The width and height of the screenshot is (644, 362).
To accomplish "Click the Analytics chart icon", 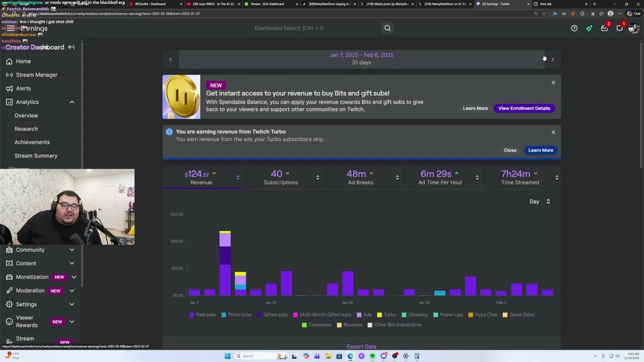I will (x=9, y=102).
